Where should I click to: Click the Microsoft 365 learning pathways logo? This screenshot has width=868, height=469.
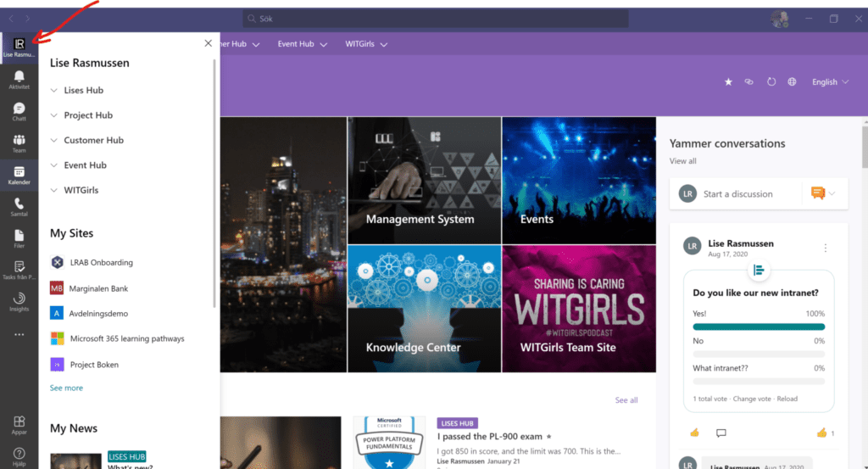(x=57, y=338)
